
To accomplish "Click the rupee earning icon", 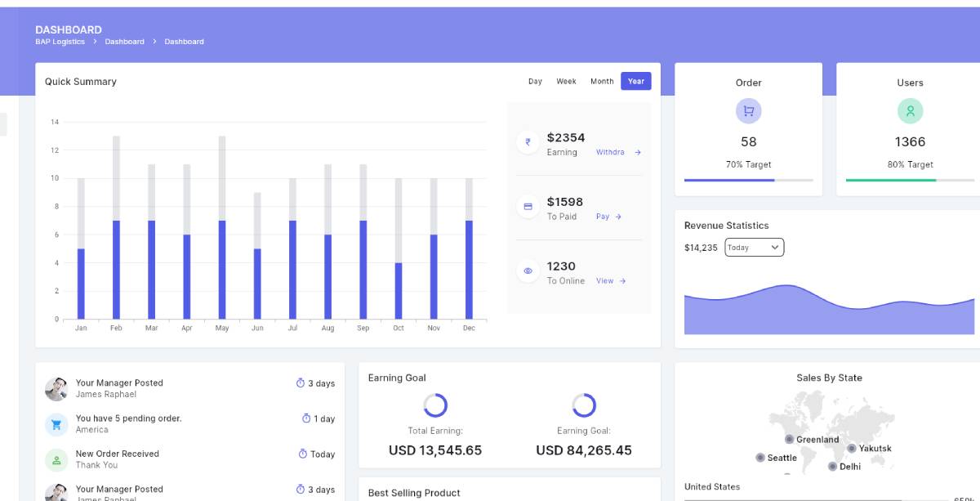I will click(x=528, y=142).
